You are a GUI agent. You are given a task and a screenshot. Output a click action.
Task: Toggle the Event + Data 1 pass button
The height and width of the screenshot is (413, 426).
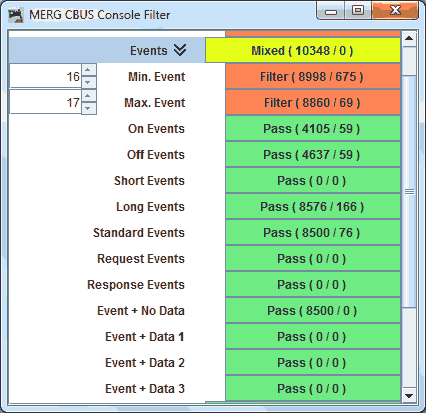[313, 337]
